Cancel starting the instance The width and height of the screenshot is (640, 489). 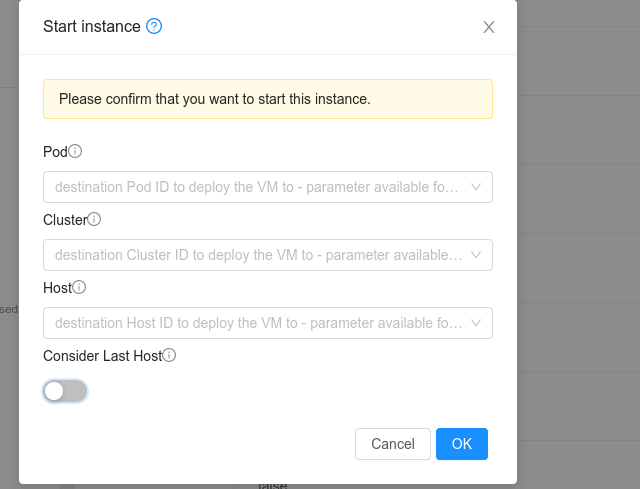[393, 444]
